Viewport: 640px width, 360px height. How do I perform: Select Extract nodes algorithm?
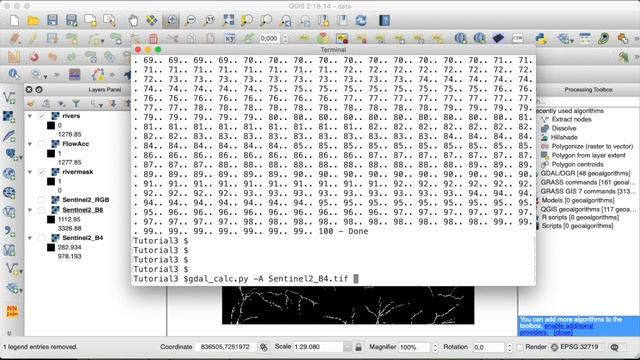click(x=571, y=119)
